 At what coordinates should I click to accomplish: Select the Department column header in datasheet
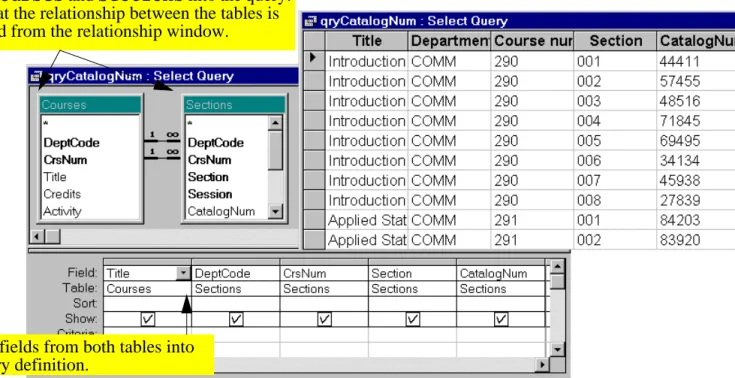click(x=450, y=41)
